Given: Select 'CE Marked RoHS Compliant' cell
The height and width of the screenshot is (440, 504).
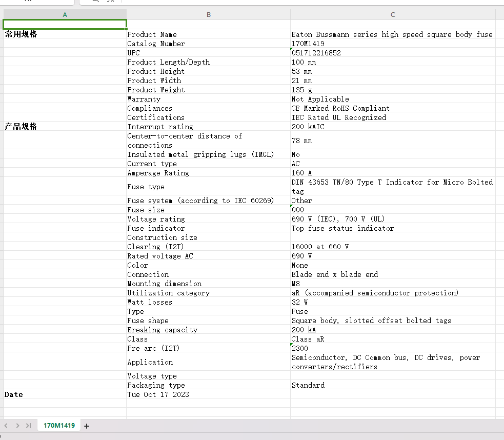Looking at the screenshot, I should click(x=393, y=108).
